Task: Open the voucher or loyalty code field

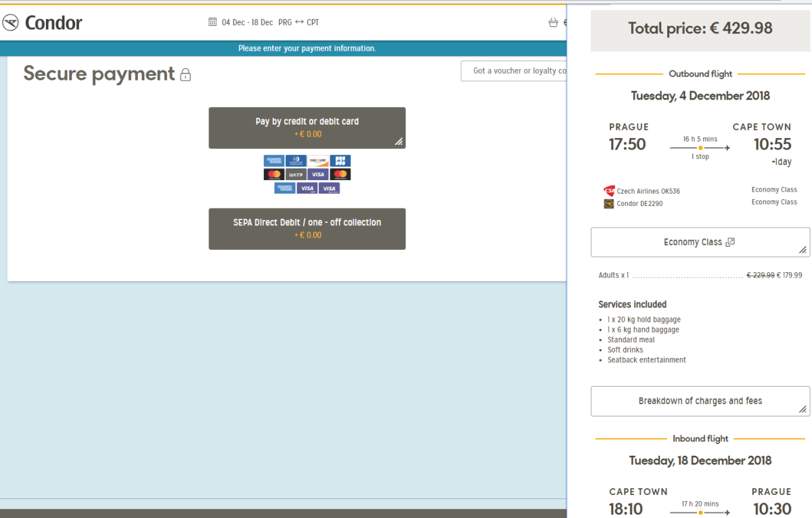Action: pyautogui.click(x=514, y=71)
